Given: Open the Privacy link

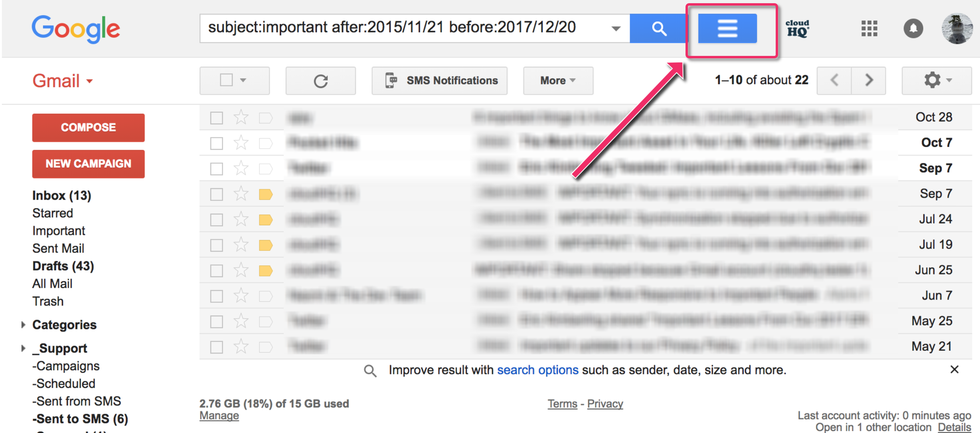Looking at the screenshot, I should click(x=605, y=403).
